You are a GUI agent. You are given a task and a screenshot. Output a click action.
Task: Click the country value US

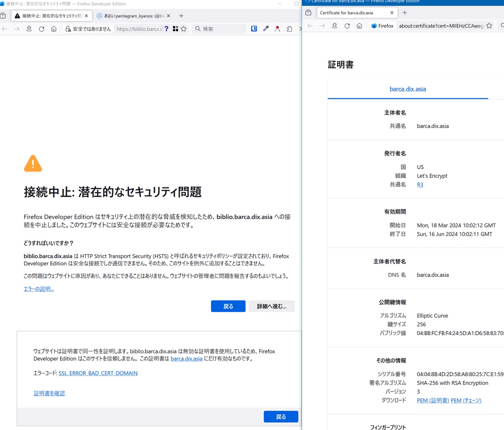click(x=420, y=167)
